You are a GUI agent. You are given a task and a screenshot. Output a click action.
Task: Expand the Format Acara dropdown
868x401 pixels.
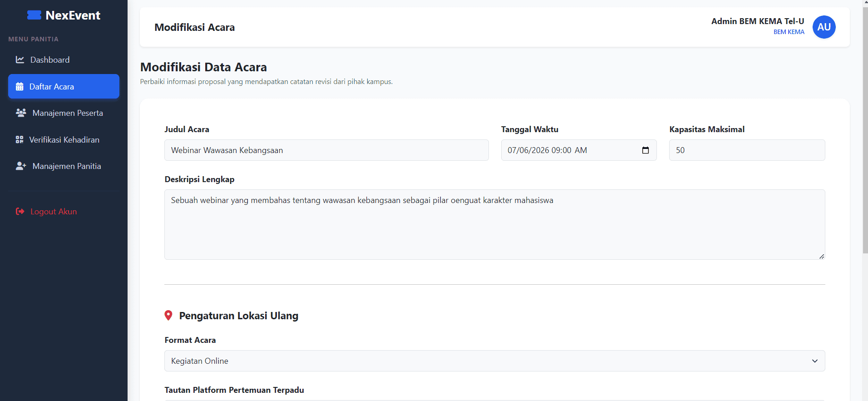coord(494,361)
